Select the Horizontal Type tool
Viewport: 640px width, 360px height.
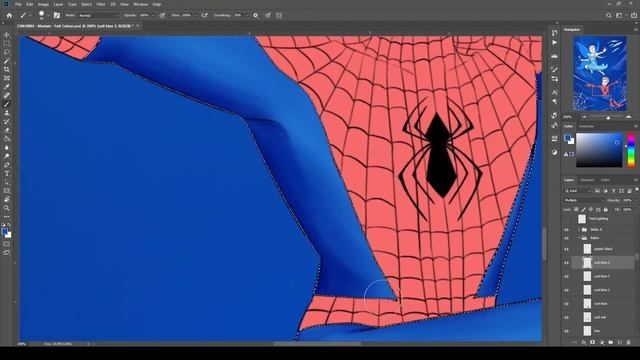click(x=7, y=173)
